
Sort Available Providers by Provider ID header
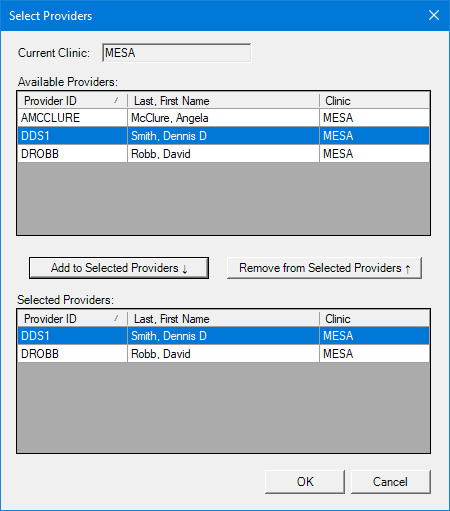point(72,100)
